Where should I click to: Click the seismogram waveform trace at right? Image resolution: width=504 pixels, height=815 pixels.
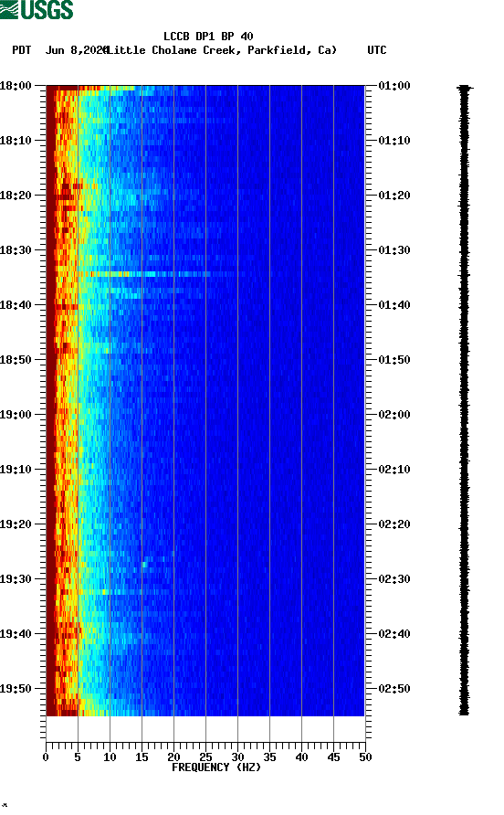(x=465, y=400)
